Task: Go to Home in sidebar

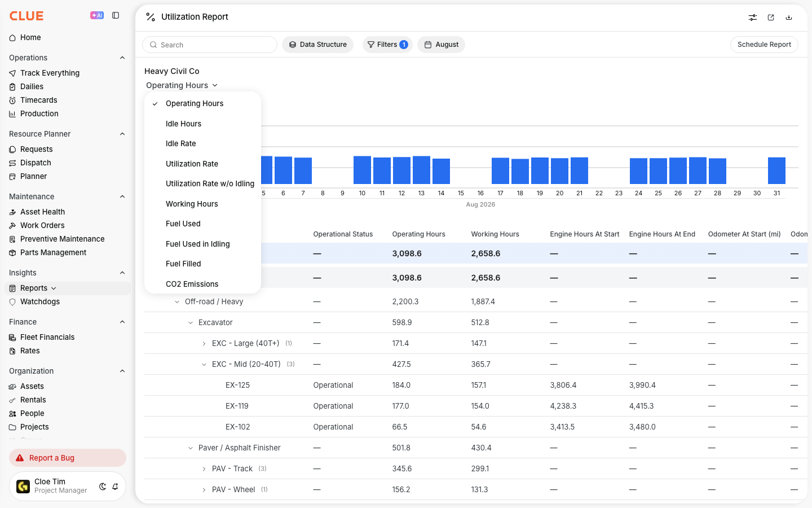Action: (x=30, y=37)
